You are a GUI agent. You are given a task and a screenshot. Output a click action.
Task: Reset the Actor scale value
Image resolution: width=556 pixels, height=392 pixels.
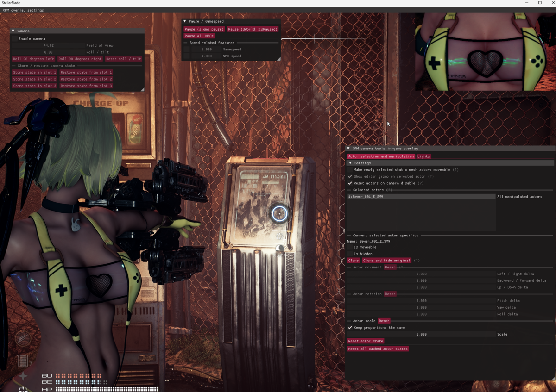click(384, 321)
